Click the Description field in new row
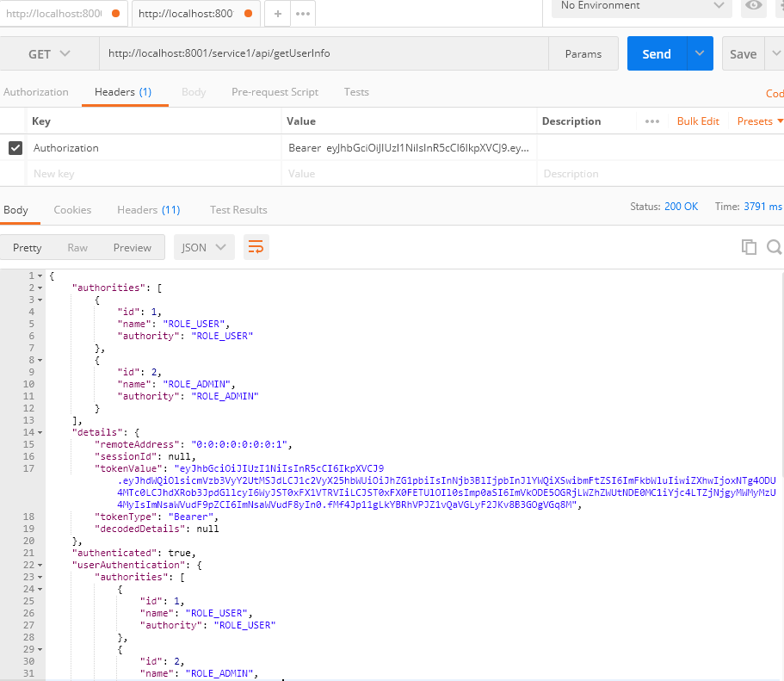Viewport: 784px width, 681px height. pyautogui.click(x=660, y=174)
